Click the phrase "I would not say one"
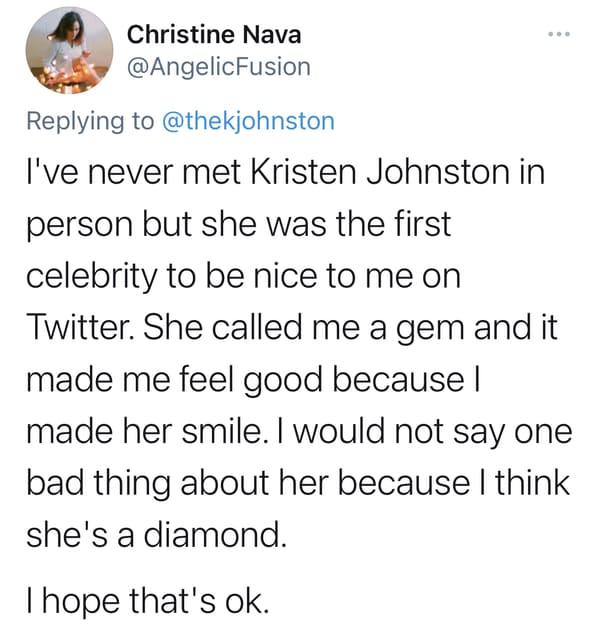Screen dimensions: 599x631 pyautogui.click(x=424, y=433)
